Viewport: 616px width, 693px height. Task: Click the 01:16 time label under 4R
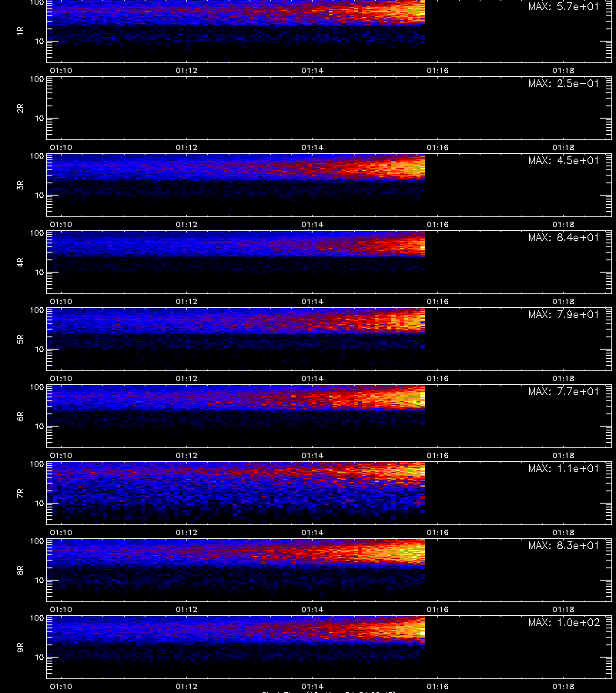[x=438, y=301]
